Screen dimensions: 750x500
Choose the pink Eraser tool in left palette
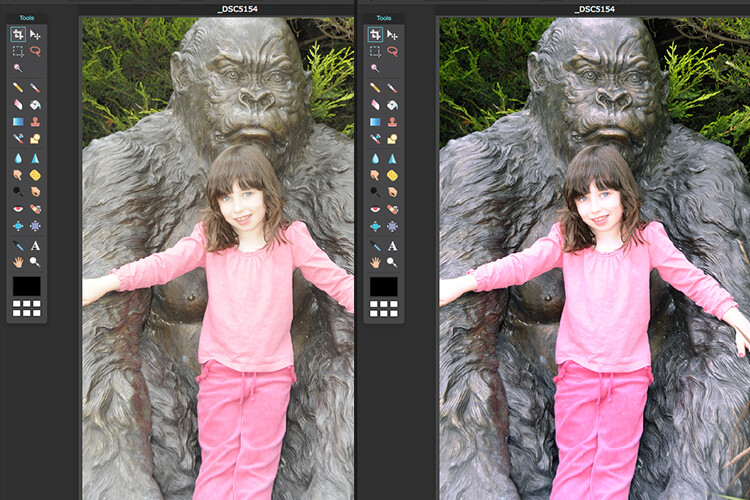pos(18,104)
